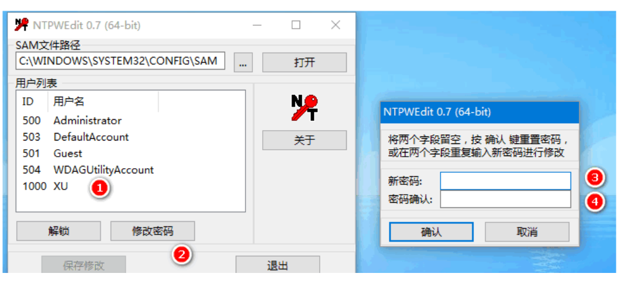This screenshot has width=644, height=281.
Task: Click the NTPWEdit key icon in title bar
Action: pyautogui.click(x=21, y=25)
